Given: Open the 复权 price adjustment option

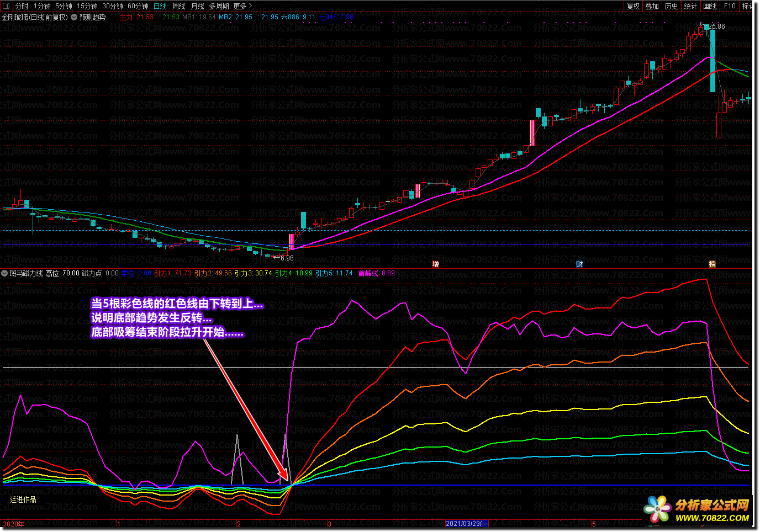Looking at the screenshot, I should 633,6.
